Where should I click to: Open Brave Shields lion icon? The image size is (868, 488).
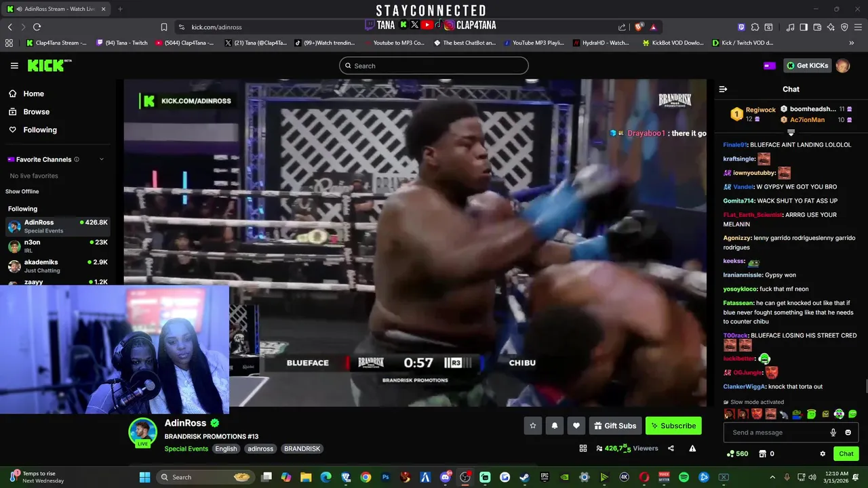[639, 27]
